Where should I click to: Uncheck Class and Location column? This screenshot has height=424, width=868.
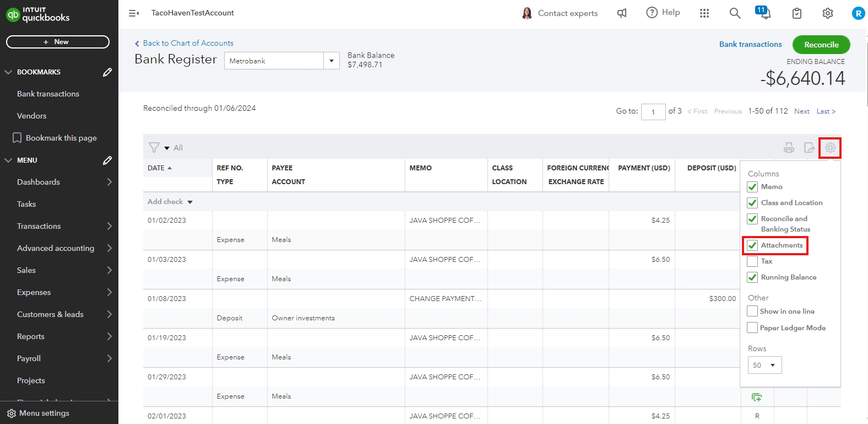tap(752, 203)
